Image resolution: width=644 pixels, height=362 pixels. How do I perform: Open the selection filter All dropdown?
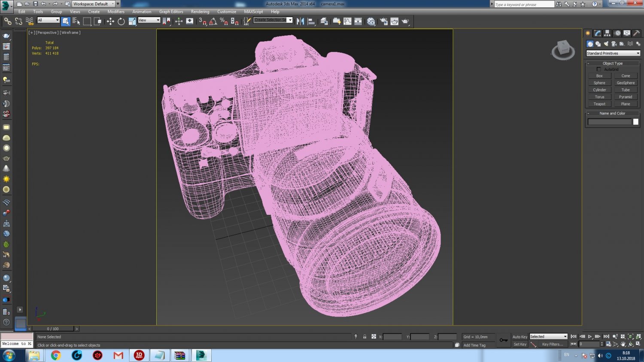[x=47, y=20]
